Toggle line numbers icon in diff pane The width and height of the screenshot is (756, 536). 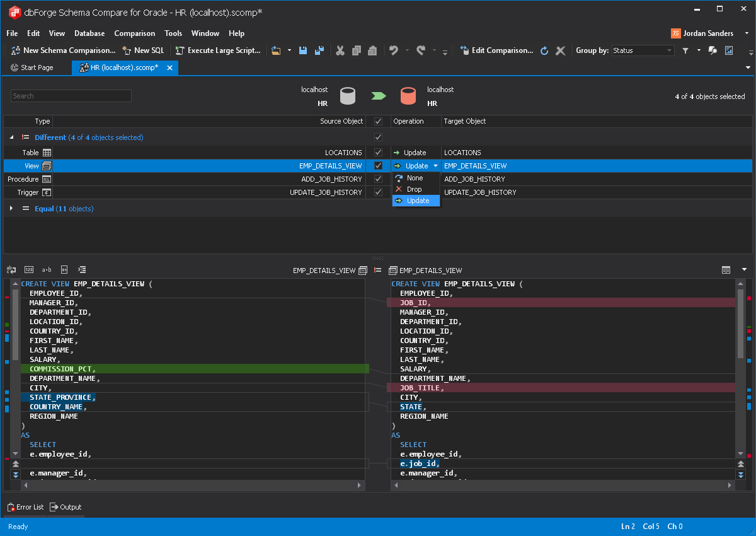(29, 270)
